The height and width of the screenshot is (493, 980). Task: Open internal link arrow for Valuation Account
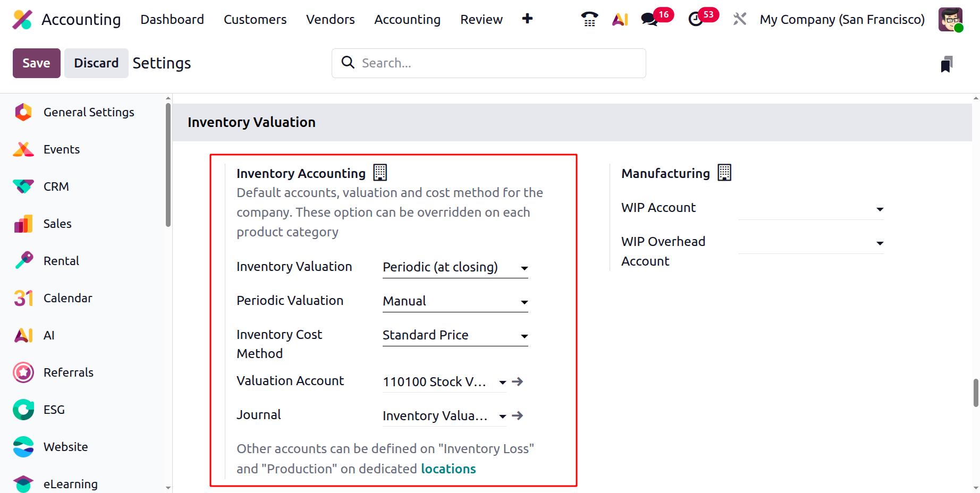[518, 381]
